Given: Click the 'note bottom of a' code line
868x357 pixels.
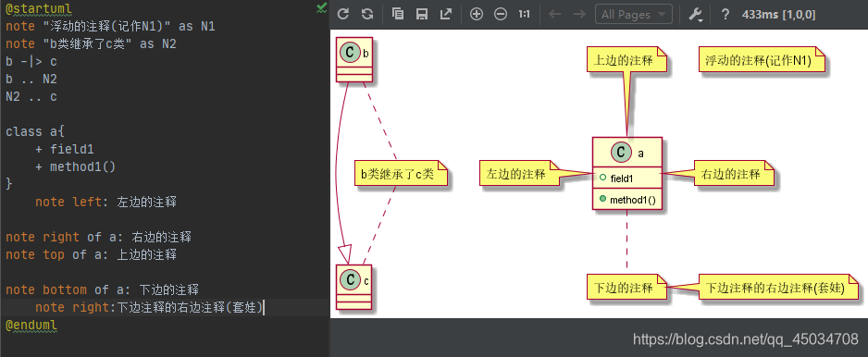Looking at the screenshot, I should pyautogui.click(x=103, y=289).
